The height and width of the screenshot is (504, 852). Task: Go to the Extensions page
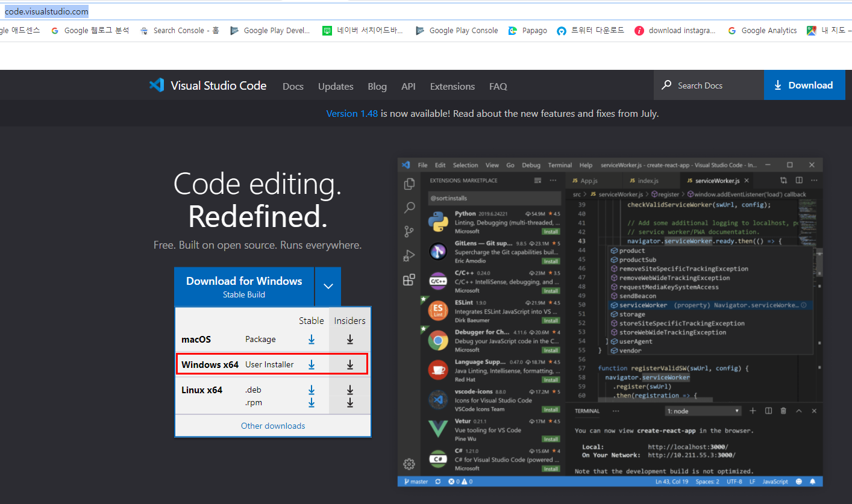(x=453, y=86)
